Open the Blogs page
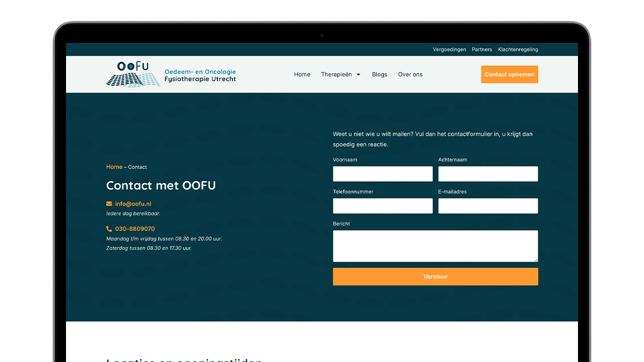This screenshot has height=362, width=644. pyautogui.click(x=379, y=75)
